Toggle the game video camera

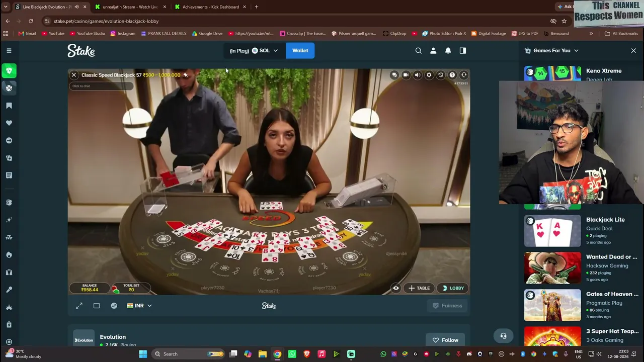(406, 75)
